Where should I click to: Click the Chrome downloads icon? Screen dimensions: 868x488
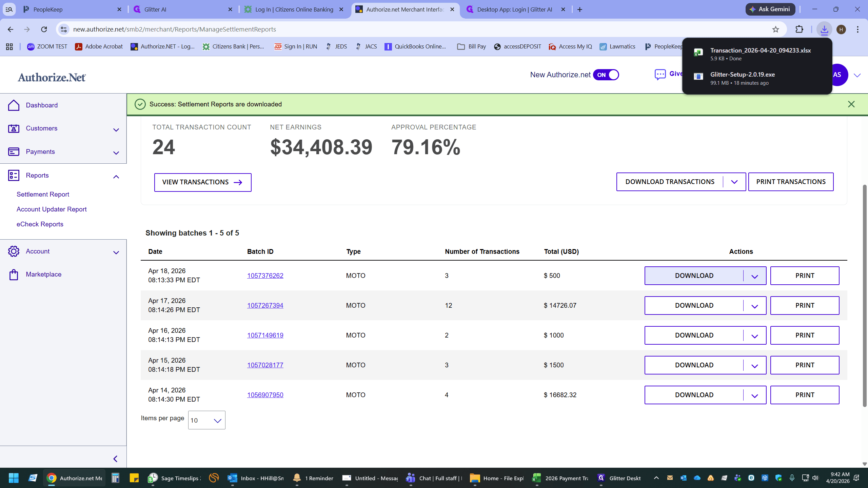pos(824,29)
